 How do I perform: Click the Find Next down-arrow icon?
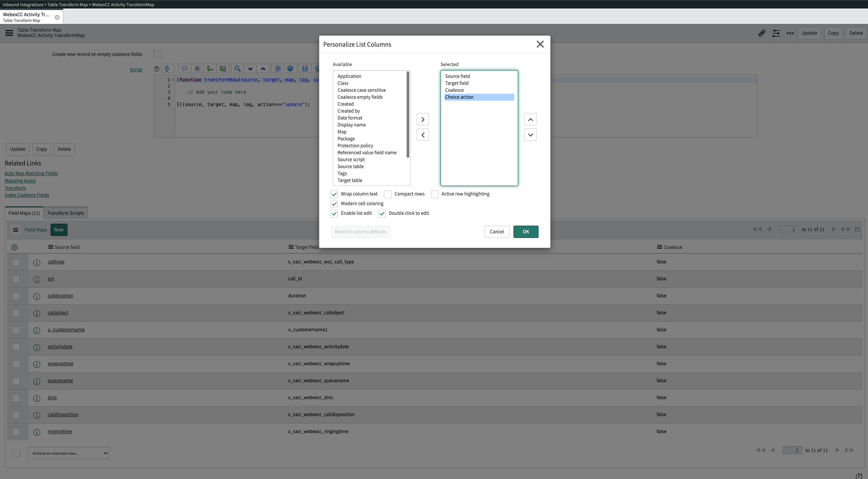click(x=250, y=69)
